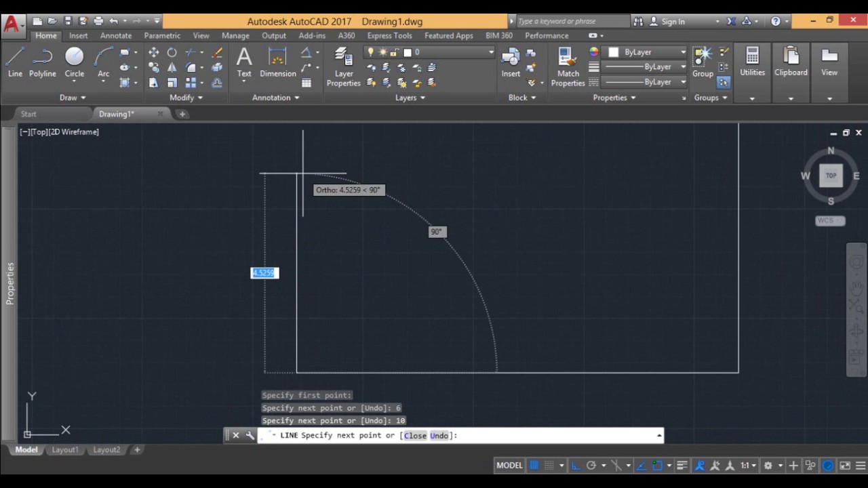Activate the Move tool in Modify
This screenshot has height=488, width=868.
[x=154, y=52]
